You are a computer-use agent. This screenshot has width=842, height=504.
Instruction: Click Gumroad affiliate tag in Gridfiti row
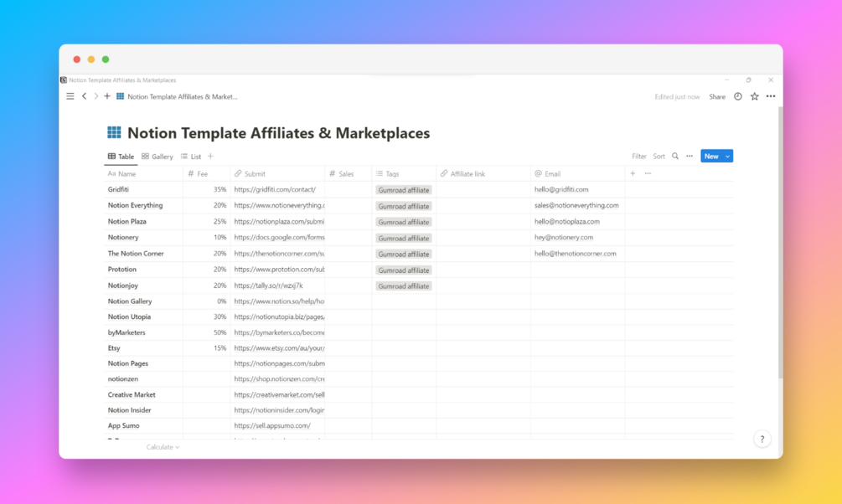tap(404, 190)
